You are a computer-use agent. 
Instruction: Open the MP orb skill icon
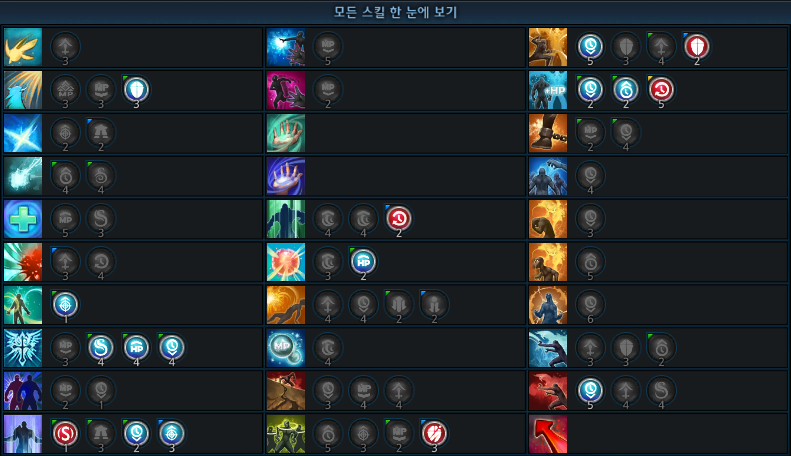pyautogui.click(x=286, y=348)
